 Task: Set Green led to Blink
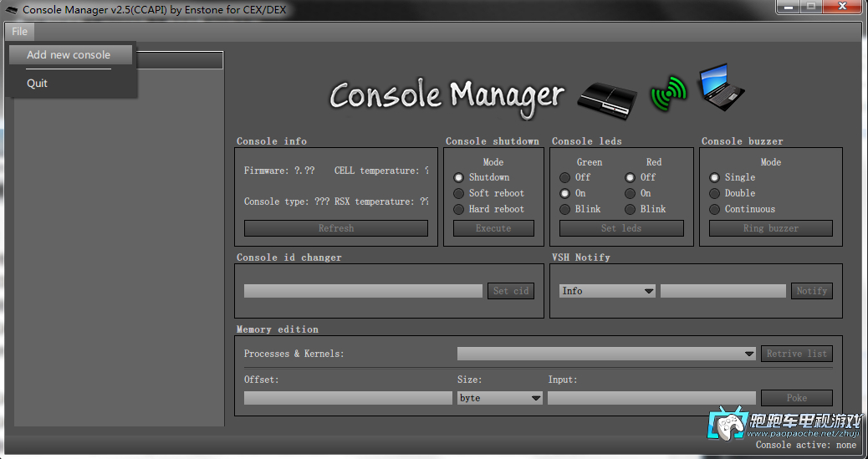point(564,209)
